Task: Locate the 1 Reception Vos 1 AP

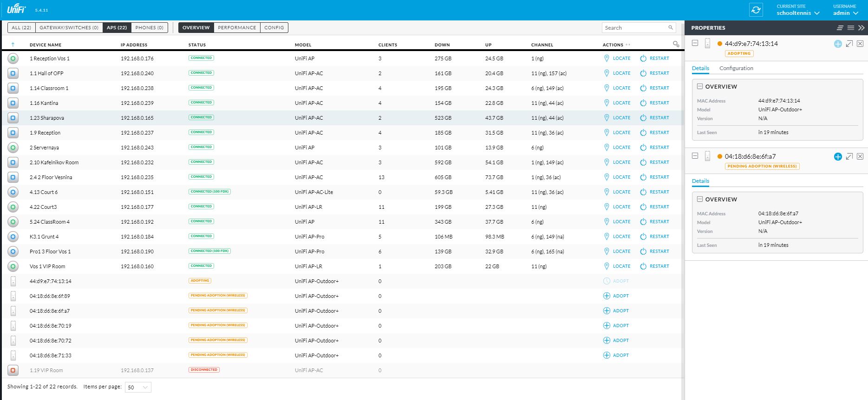Action: 617,58
